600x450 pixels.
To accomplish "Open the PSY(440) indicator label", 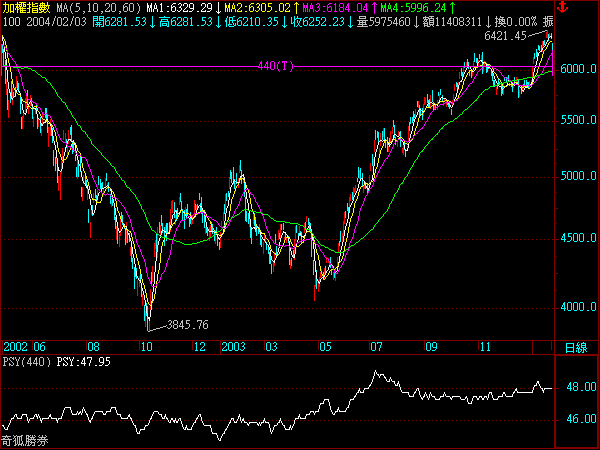I will pyautogui.click(x=27, y=362).
